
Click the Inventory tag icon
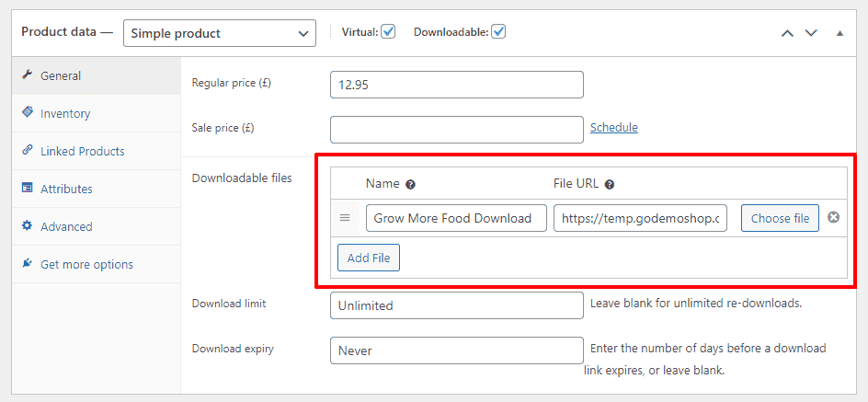coord(27,112)
